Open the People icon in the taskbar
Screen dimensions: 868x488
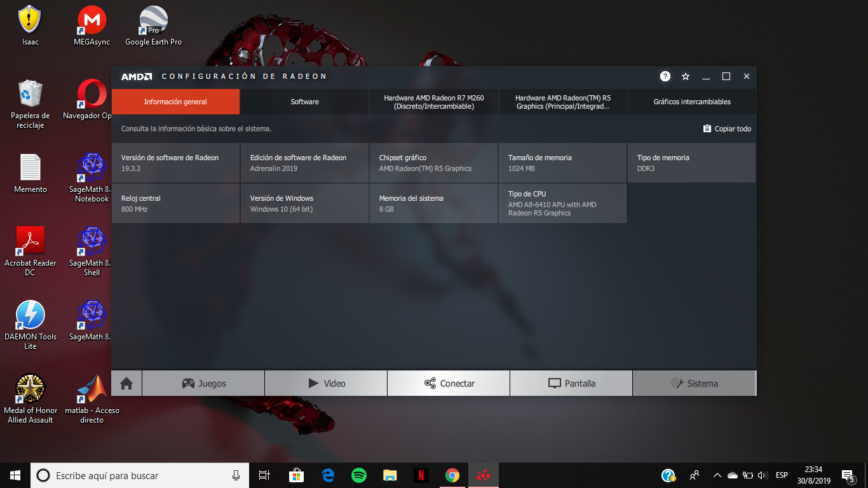(695, 475)
